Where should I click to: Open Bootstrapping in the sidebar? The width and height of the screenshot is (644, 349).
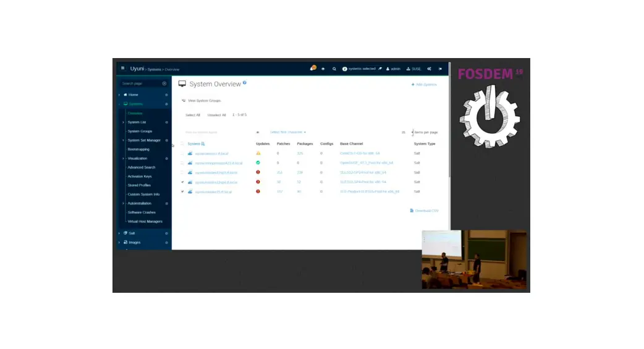coord(138,149)
